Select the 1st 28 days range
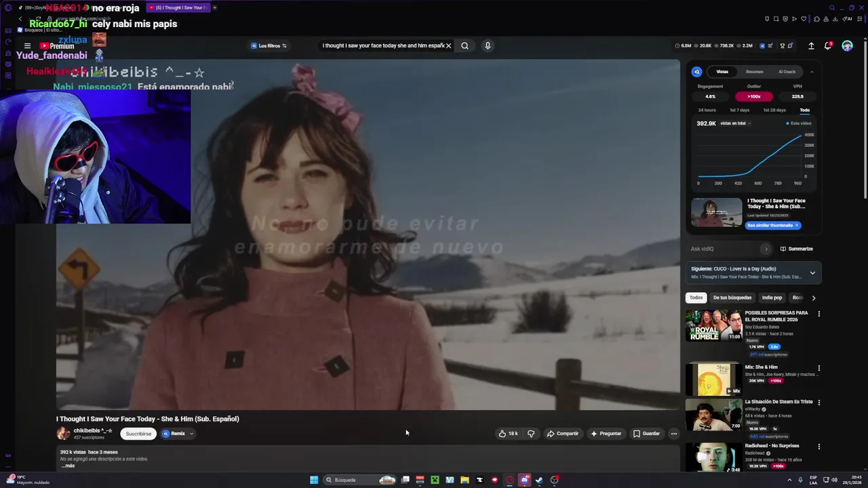Screen dimensions: 868x488 tap(774, 110)
